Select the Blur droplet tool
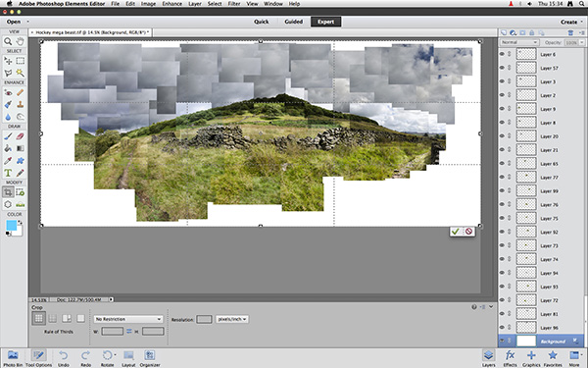 click(x=8, y=117)
